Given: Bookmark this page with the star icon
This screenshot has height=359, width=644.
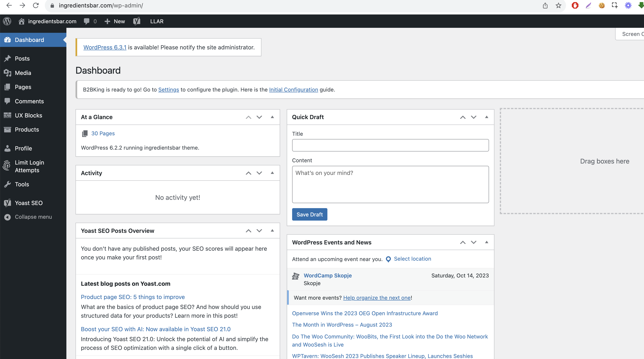Looking at the screenshot, I should tap(558, 5).
